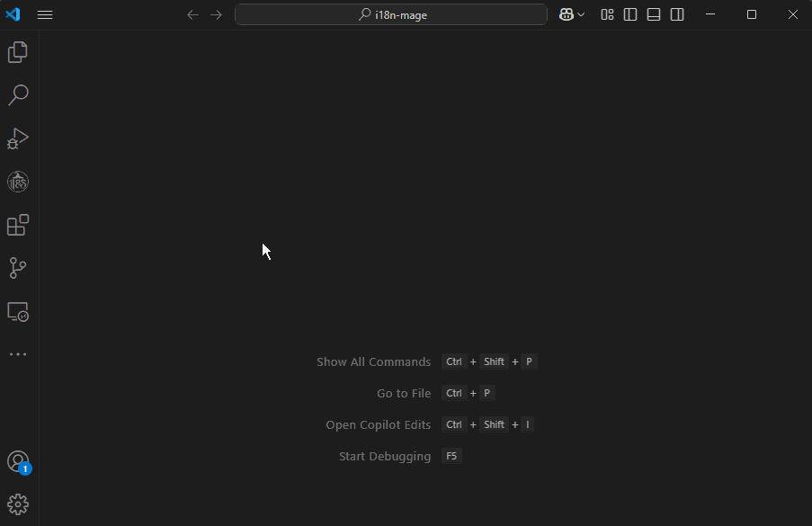Click the Go to File link
The height and width of the screenshot is (526, 812).
coord(404,393)
